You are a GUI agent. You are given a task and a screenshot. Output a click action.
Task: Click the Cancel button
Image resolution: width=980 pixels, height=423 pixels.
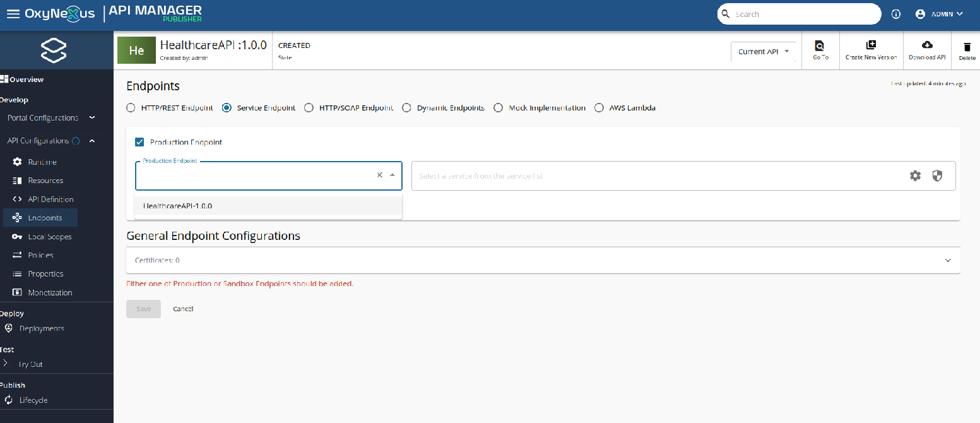tap(183, 309)
